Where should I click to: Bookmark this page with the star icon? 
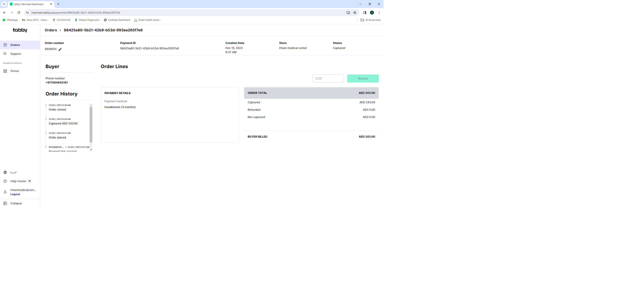point(355,13)
